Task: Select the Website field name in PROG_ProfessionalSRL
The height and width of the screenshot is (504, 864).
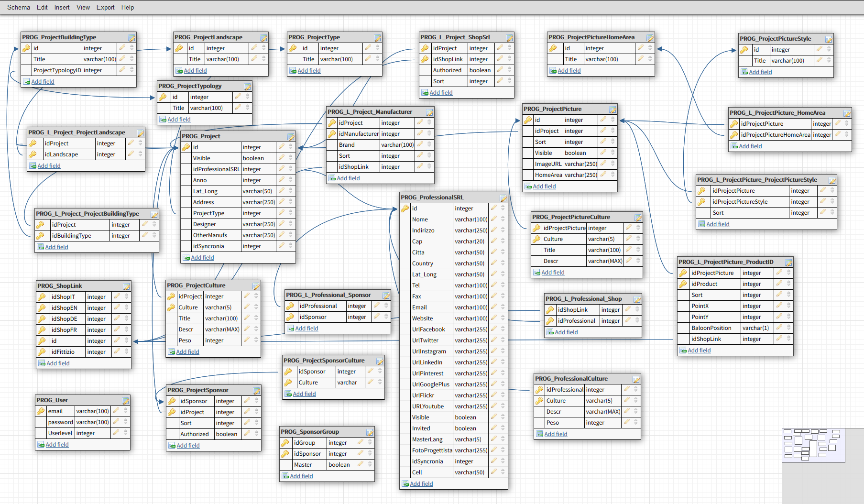Action: (x=423, y=318)
